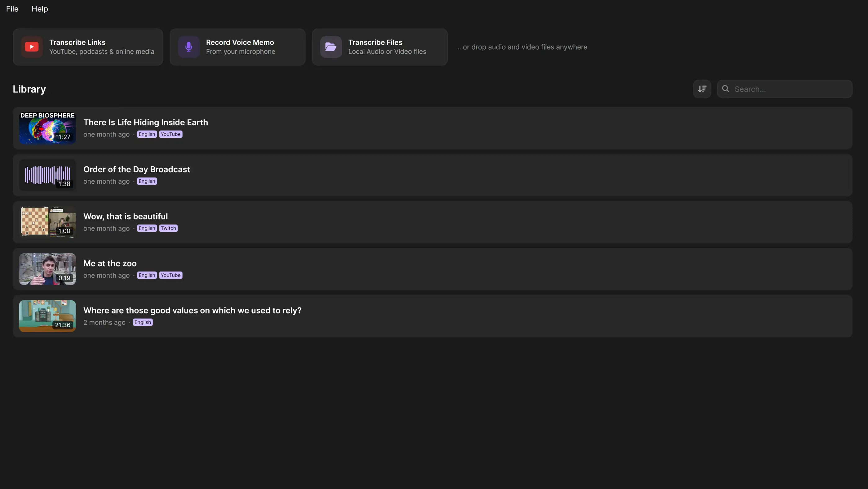Viewport: 868px width, 489px height.
Task: Open the File menu
Action: pyautogui.click(x=12, y=9)
